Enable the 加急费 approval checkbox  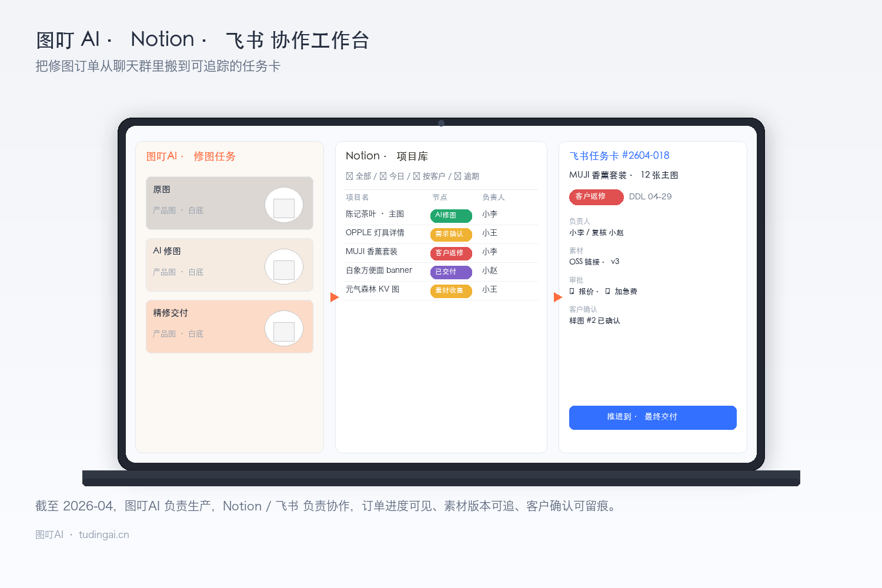607,291
